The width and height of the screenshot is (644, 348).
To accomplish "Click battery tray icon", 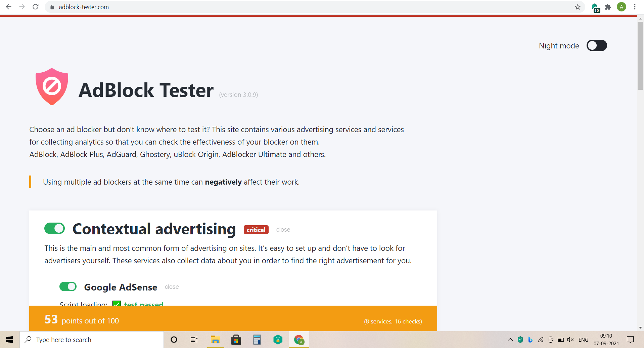I will 560,340.
